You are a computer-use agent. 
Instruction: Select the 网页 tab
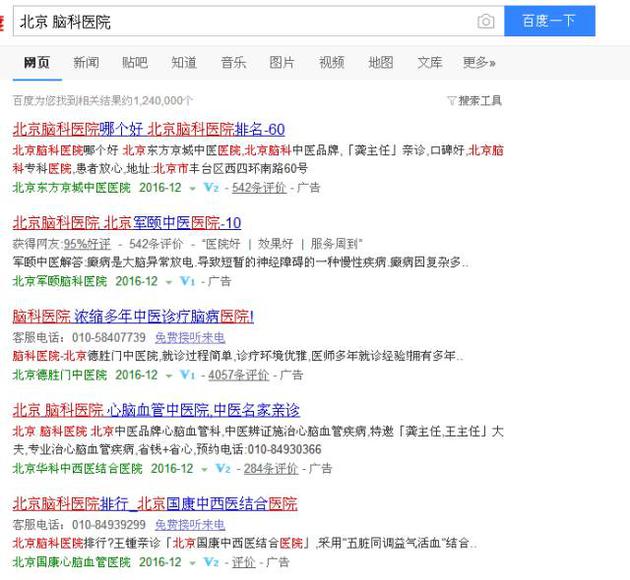pyautogui.click(x=37, y=63)
